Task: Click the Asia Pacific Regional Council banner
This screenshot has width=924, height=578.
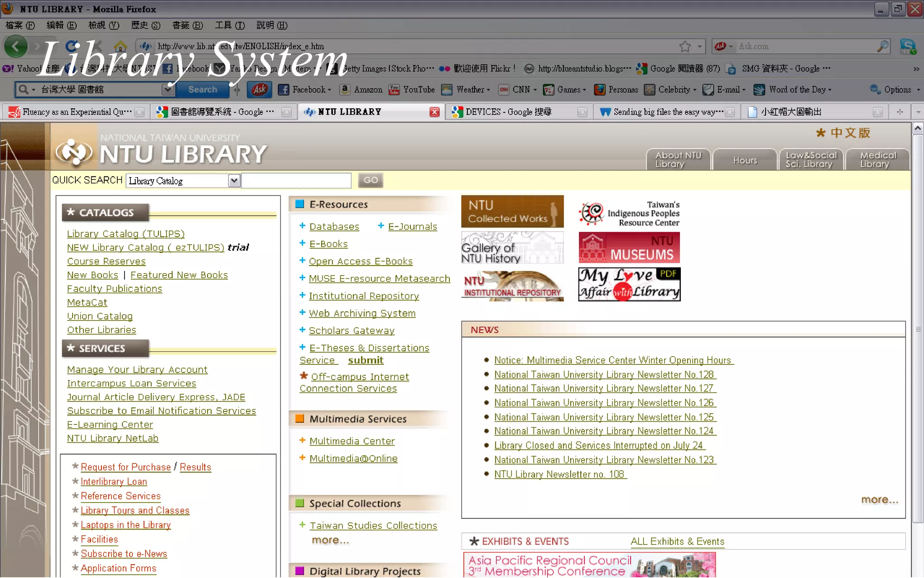Action: (589, 565)
